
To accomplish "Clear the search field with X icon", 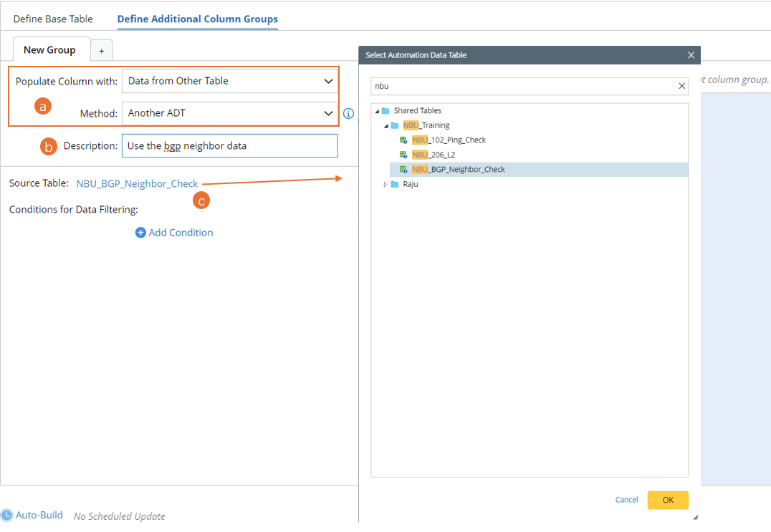I will 682,86.
